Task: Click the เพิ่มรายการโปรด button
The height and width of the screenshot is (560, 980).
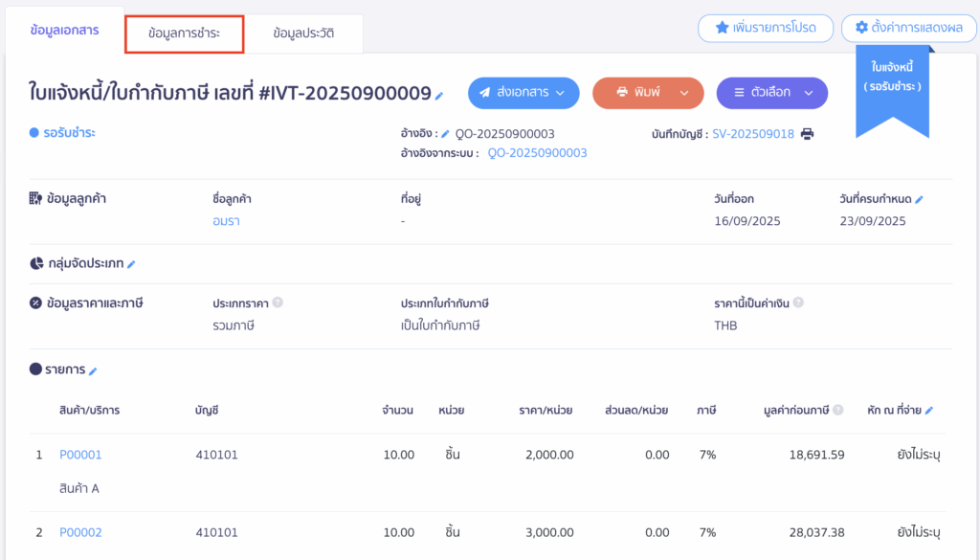Action: (x=765, y=28)
